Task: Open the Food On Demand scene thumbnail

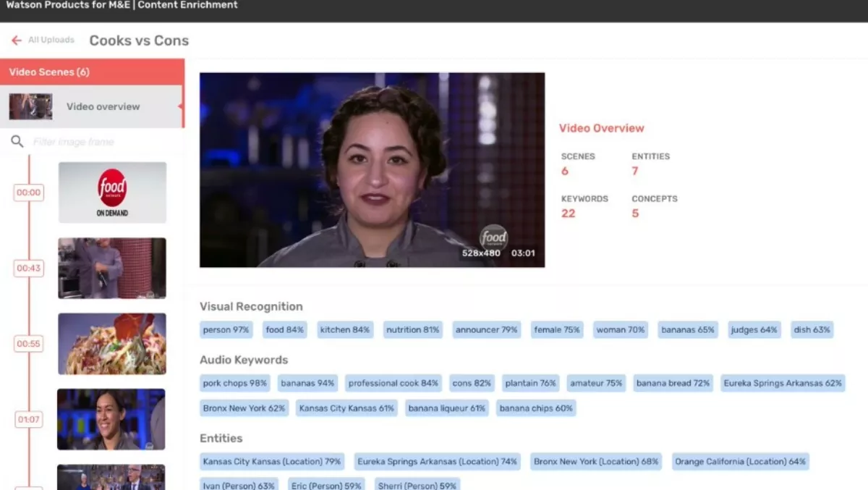Action: (112, 193)
